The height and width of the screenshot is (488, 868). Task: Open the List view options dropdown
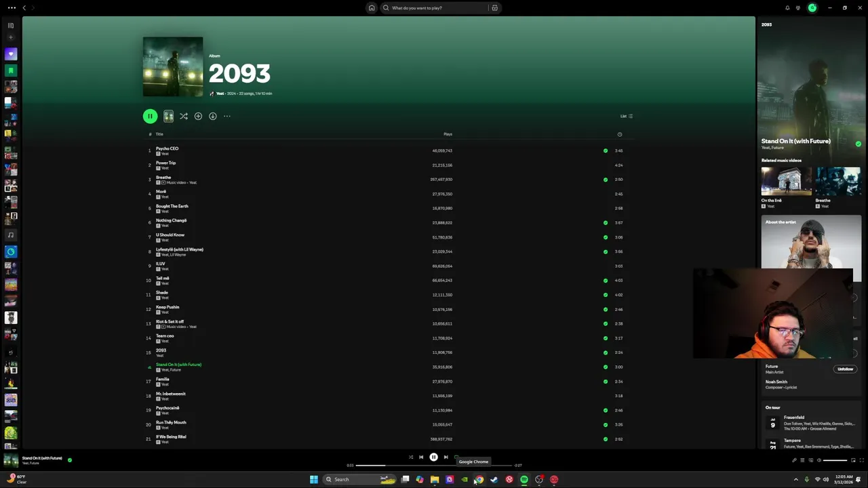[627, 116]
